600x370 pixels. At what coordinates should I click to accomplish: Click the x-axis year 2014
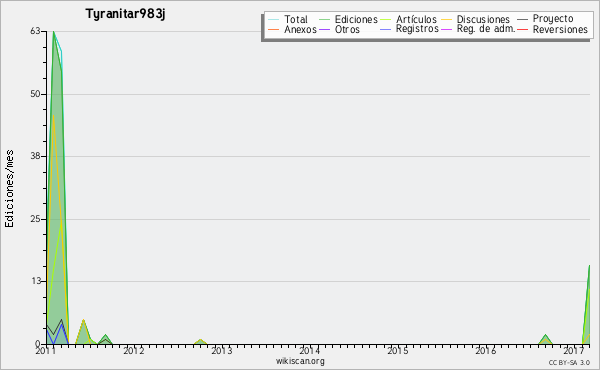click(x=310, y=351)
